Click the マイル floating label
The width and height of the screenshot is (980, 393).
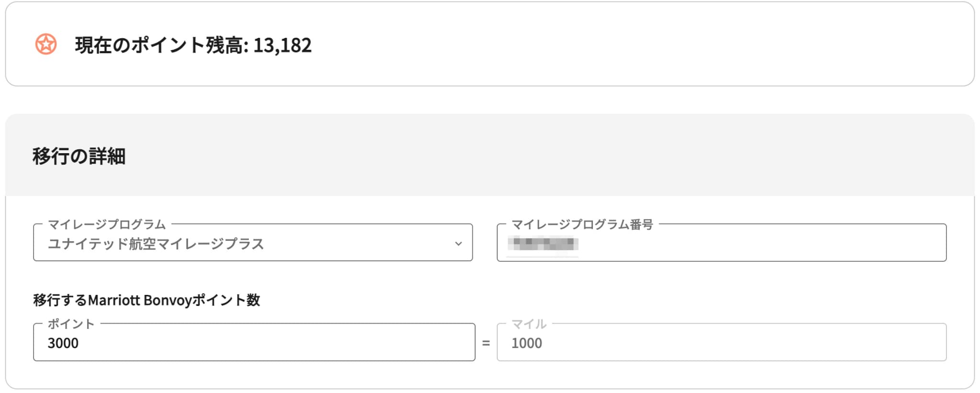click(529, 324)
